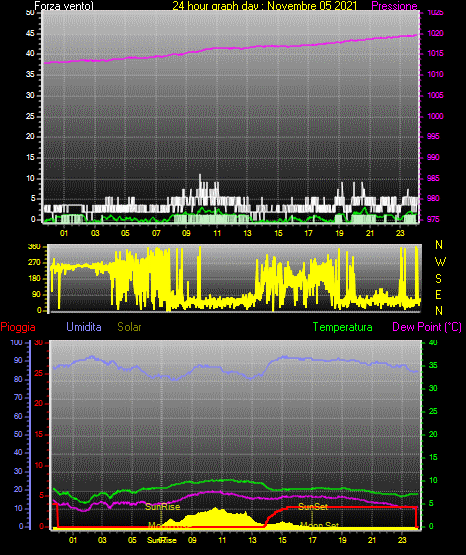
Task: Click 270 on the wind direction axis
Action: point(34,263)
